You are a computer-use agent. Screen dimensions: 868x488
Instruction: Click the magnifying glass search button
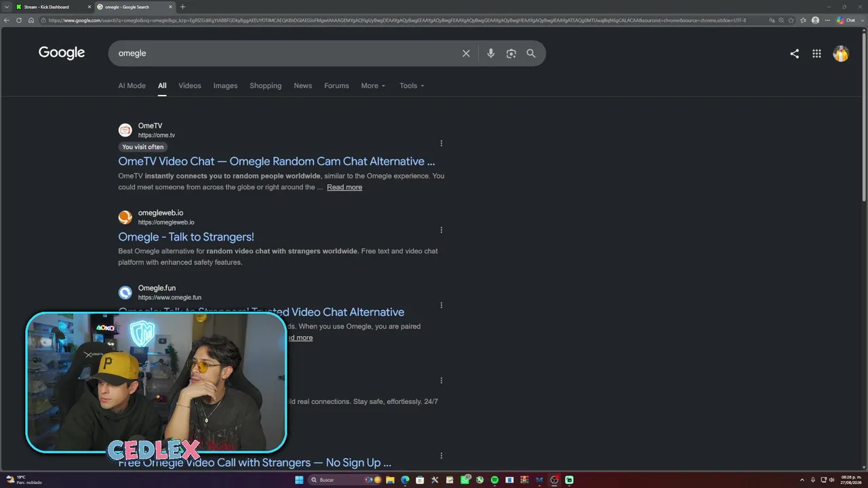[531, 54]
